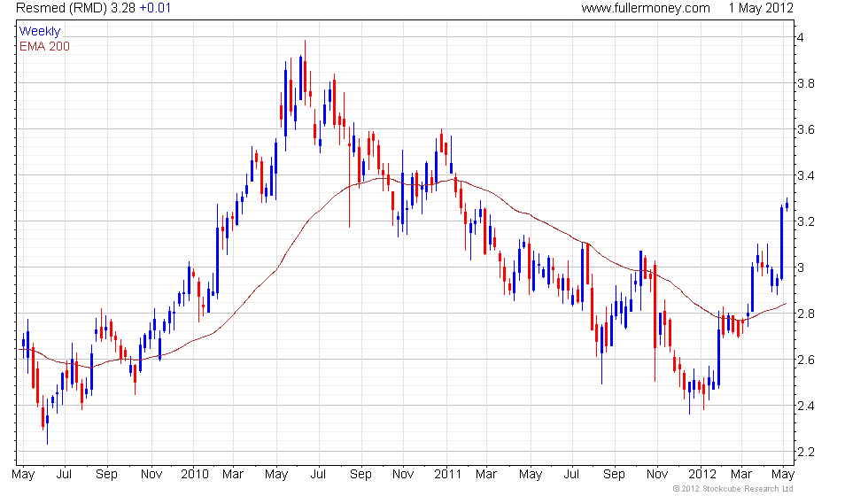This screenshot has width=868, height=496.
Task: Click the y-axis label 2.8
Action: click(805, 314)
